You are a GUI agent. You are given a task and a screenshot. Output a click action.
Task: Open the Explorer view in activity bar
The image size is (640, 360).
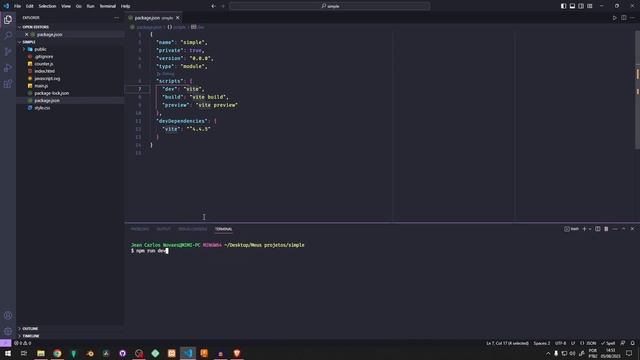[8, 19]
